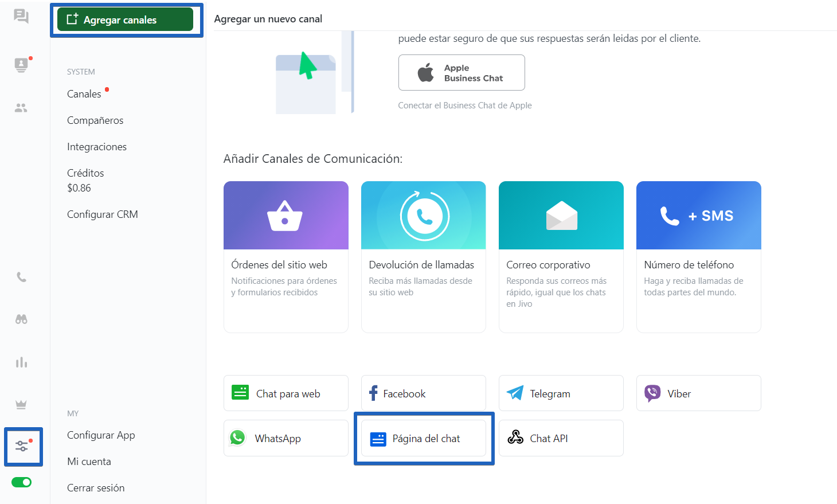The width and height of the screenshot is (837, 504).
Task: Open Configurar App menu item
Action: tap(101, 435)
